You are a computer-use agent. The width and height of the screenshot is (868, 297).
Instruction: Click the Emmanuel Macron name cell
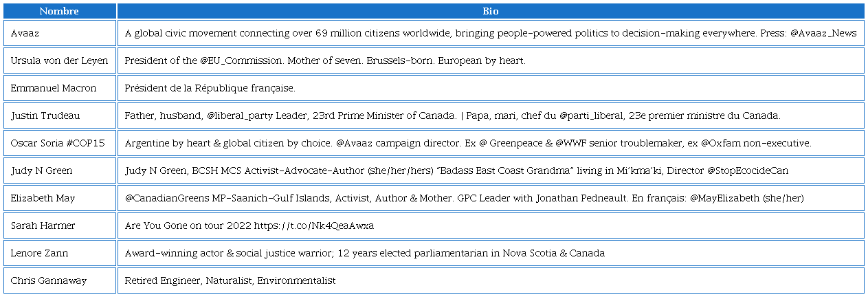pyautogui.click(x=59, y=88)
